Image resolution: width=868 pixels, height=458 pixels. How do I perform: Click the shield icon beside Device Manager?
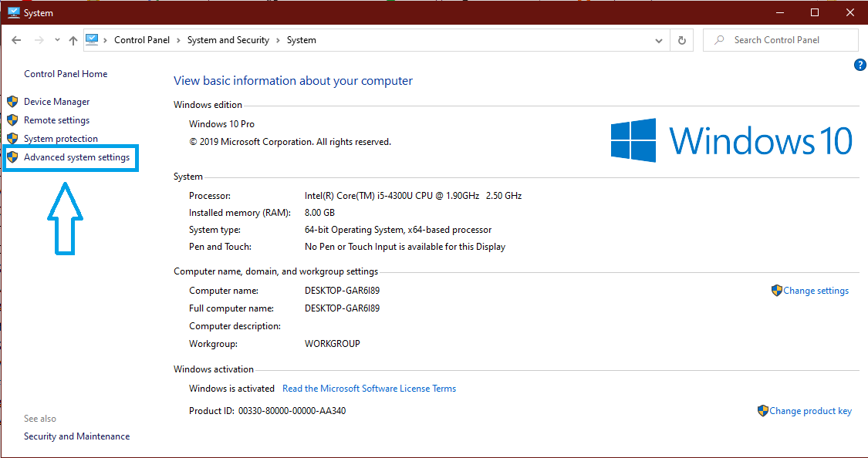point(13,102)
